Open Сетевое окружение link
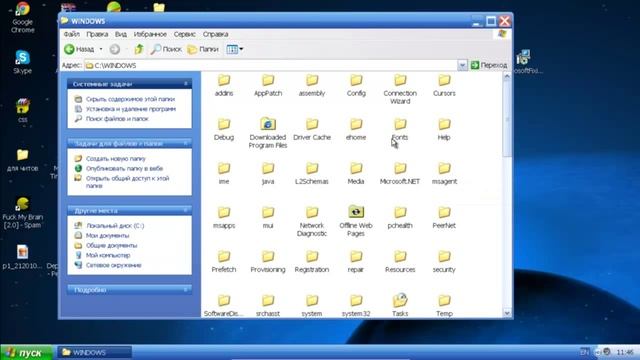Image resolution: width=640 pixels, height=360 pixels. (x=113, y=265)
